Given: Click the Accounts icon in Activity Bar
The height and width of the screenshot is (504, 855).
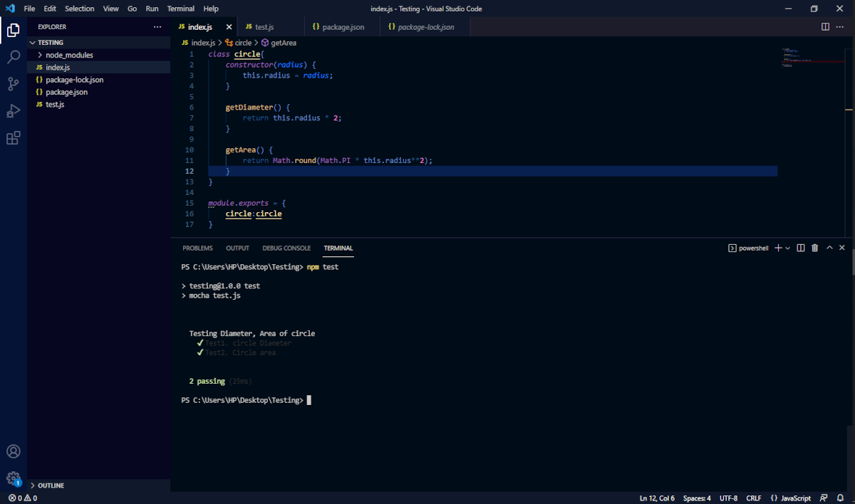Looking at the screenshot, I should click(14, 451).
